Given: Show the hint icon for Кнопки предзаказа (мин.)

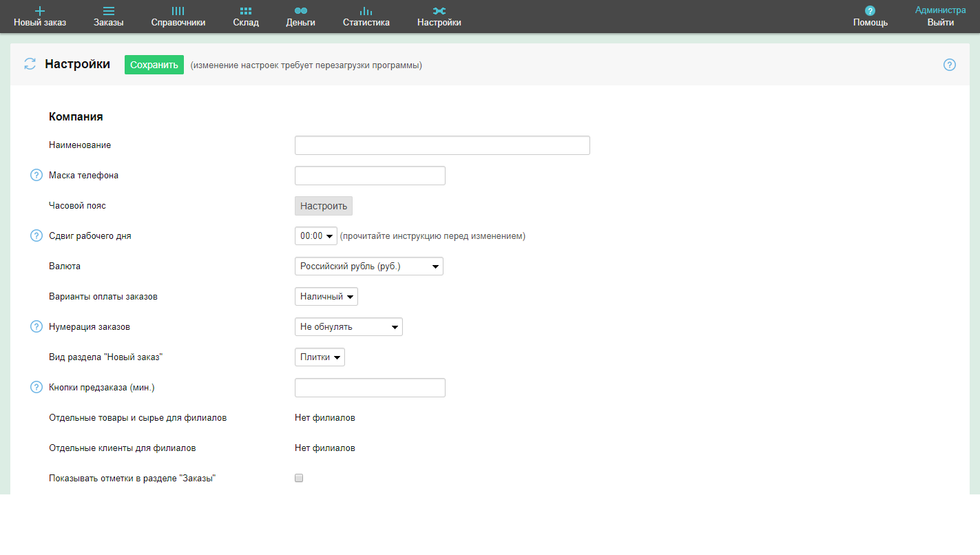Looking at the screenshot, I should click(37, 388).
